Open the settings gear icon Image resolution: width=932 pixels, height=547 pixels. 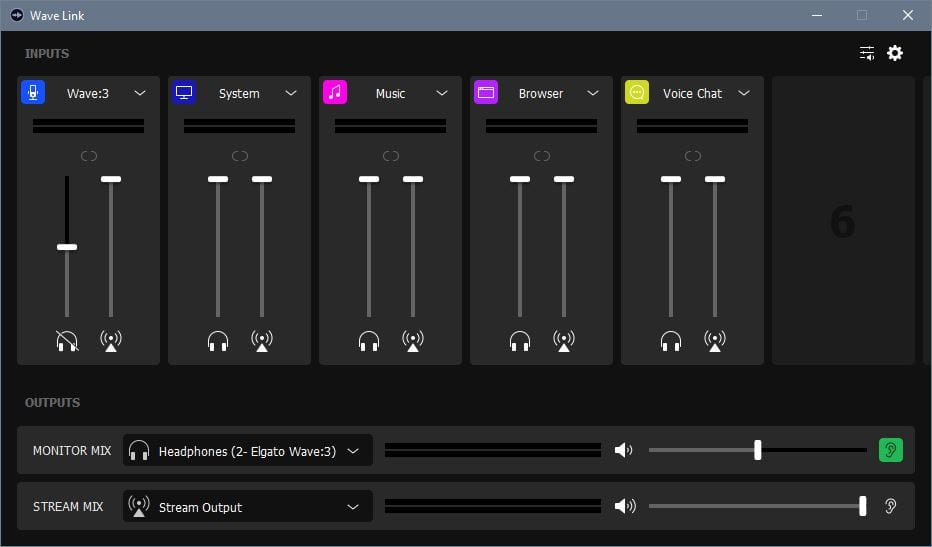[x=895, y=53]
